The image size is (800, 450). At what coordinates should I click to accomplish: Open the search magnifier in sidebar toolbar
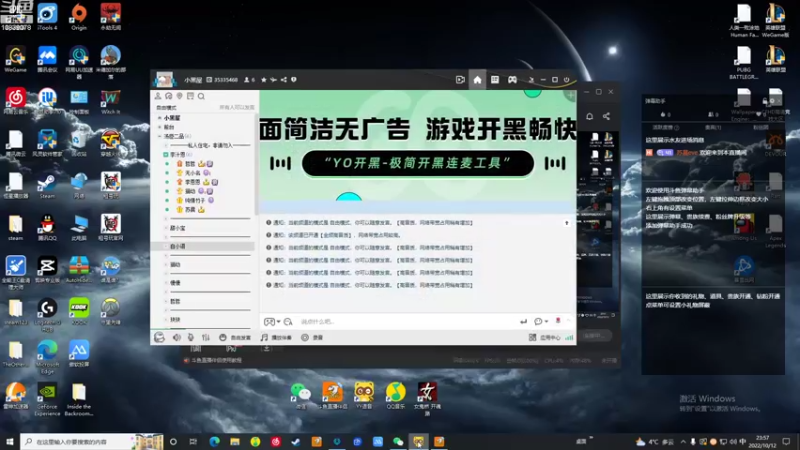tap(202, 96)
